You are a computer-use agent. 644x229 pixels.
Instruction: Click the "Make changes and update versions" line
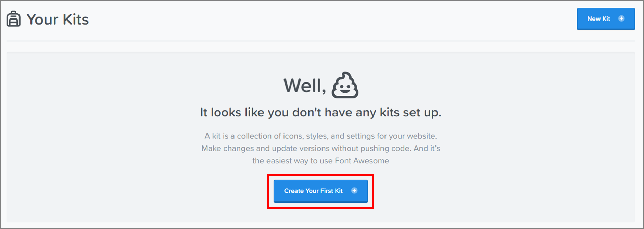pyautogui.click(x=320, y=148)
